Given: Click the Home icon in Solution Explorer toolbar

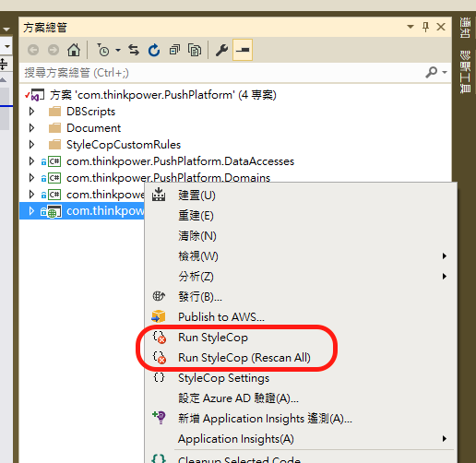Looking at the screenshot, I should click(74, 50).
